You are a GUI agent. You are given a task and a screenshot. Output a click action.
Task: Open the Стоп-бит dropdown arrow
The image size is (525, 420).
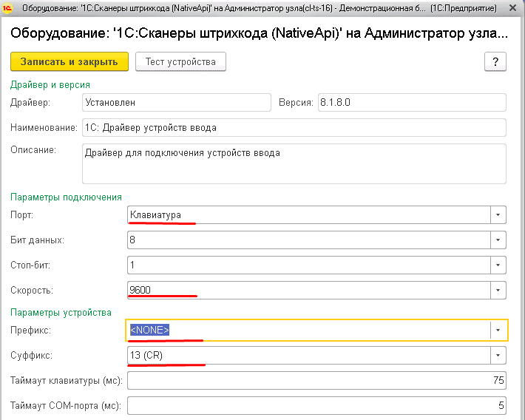click(498, 265)
